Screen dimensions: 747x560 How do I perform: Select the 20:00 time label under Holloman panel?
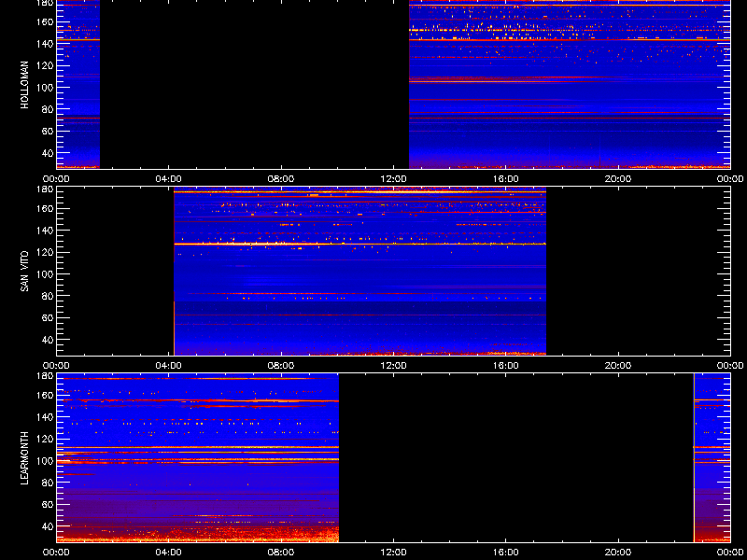(x=618, y=179)
